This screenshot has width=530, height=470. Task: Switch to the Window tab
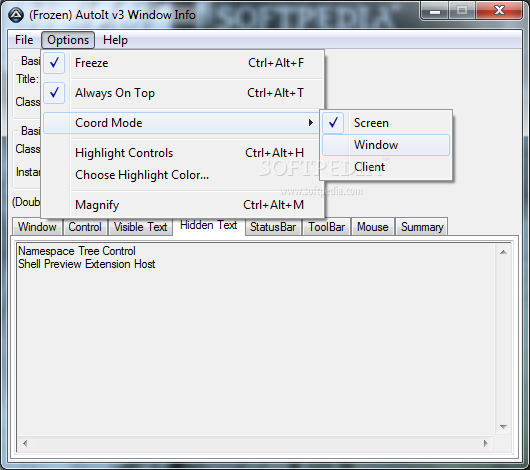pyautogui.click(x=37, y=227)
